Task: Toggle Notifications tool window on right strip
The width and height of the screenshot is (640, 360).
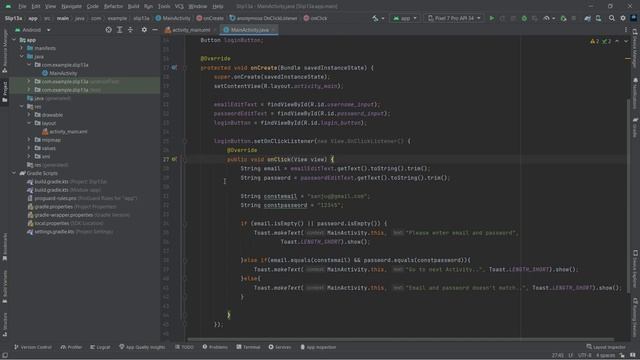Action: [x=635, y=93]
